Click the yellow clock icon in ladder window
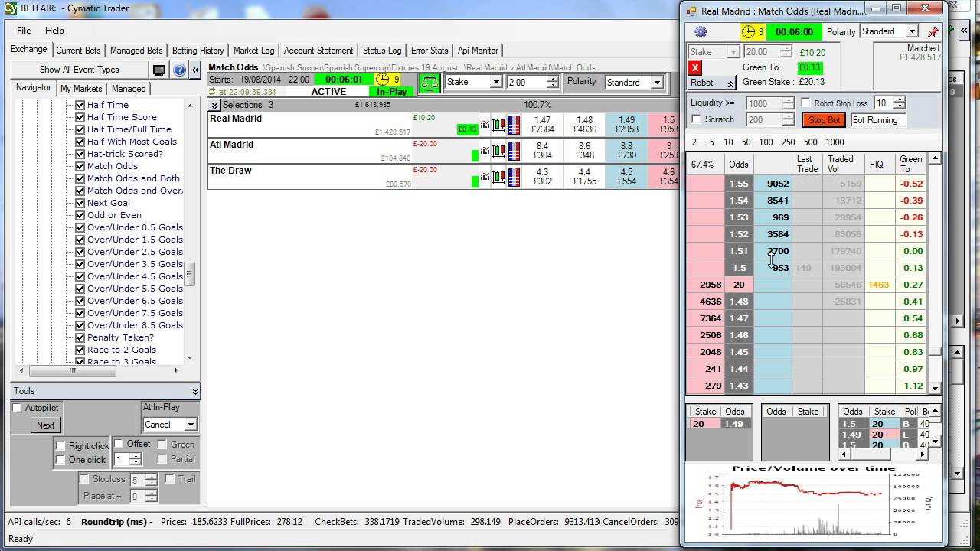Screen dimensions: 980x551 coord(748,32)
